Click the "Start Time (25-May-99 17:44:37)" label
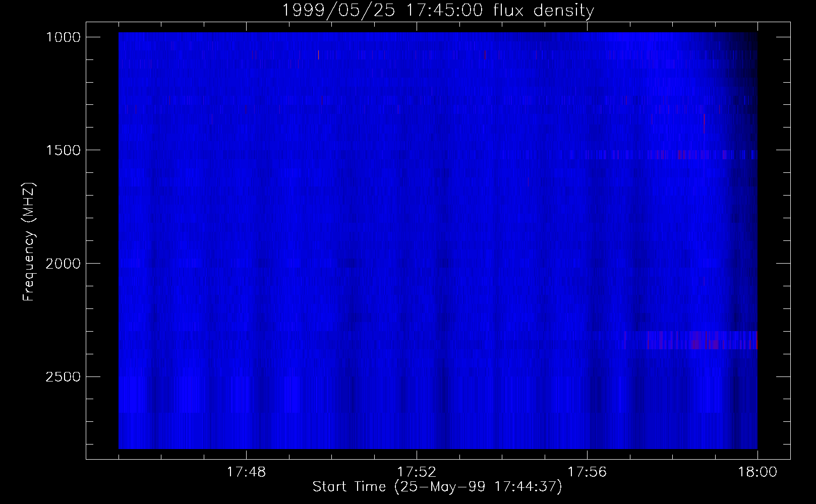Screen dimensions: 816x504 (437, 487)
